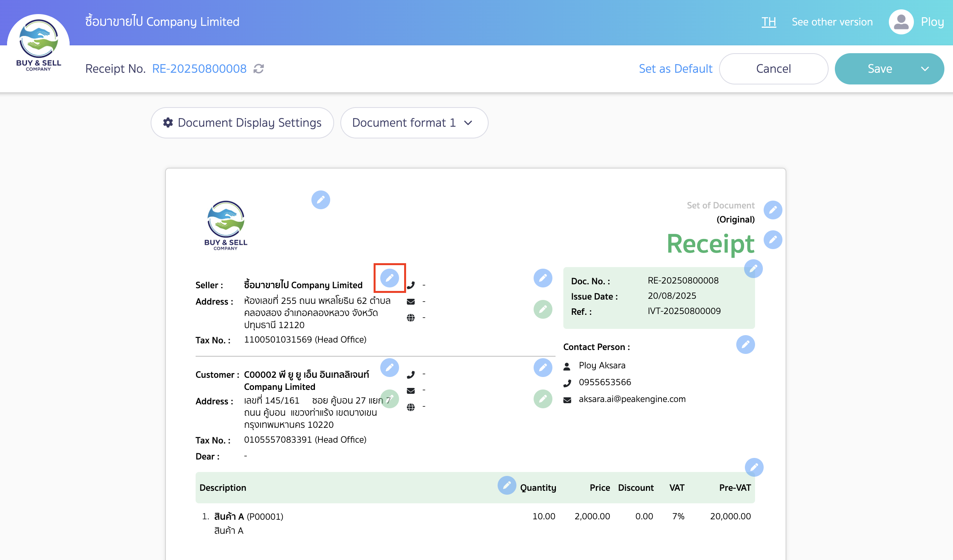Click green pencil beside seller email row
Image resolution: width=953 pixels, height=560 pixels.
pyautogui.click(x=543, y=309)
